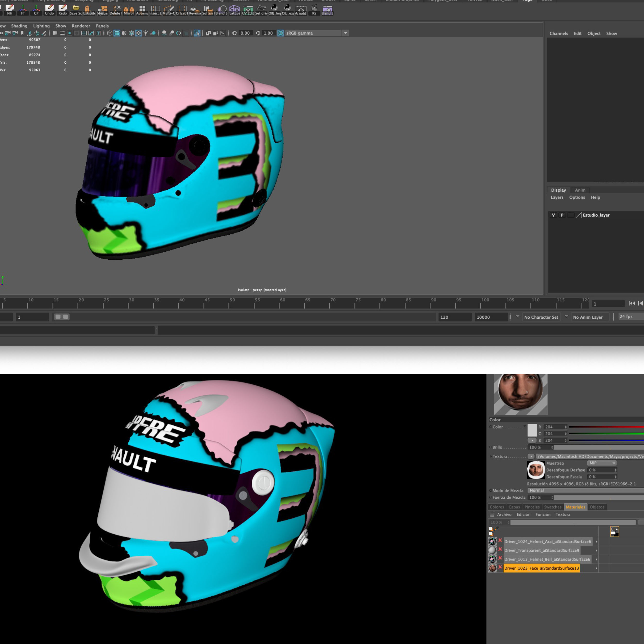The height and width of the screenshot is (644, 644).
Task: Click the Lattice shelf icon
Action: pos(235,10)
